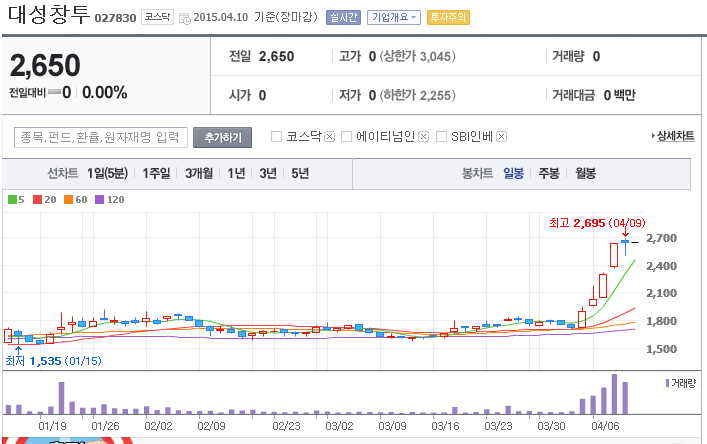Click the tallest purple volume bar

click(x=614, y=394)
